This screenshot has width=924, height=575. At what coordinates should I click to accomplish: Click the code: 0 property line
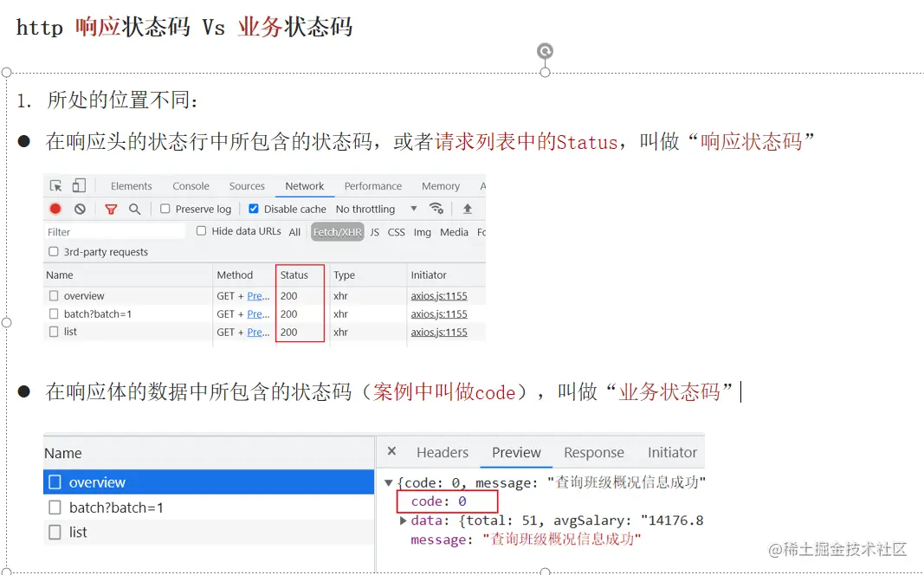(x=439, y=501)
